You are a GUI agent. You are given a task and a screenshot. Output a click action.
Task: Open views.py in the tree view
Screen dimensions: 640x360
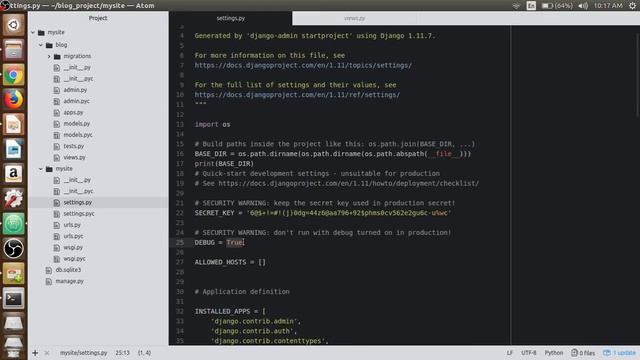click(x=74, y=158)
